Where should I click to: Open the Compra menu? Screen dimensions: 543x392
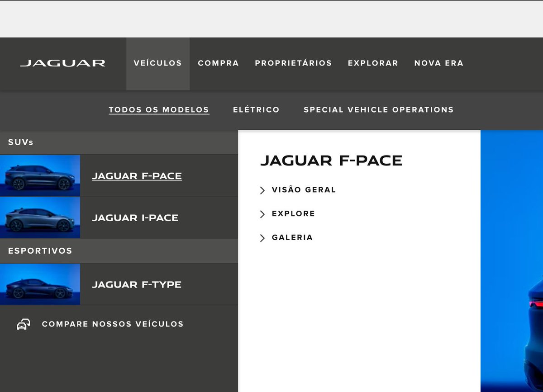pos(218,64)
